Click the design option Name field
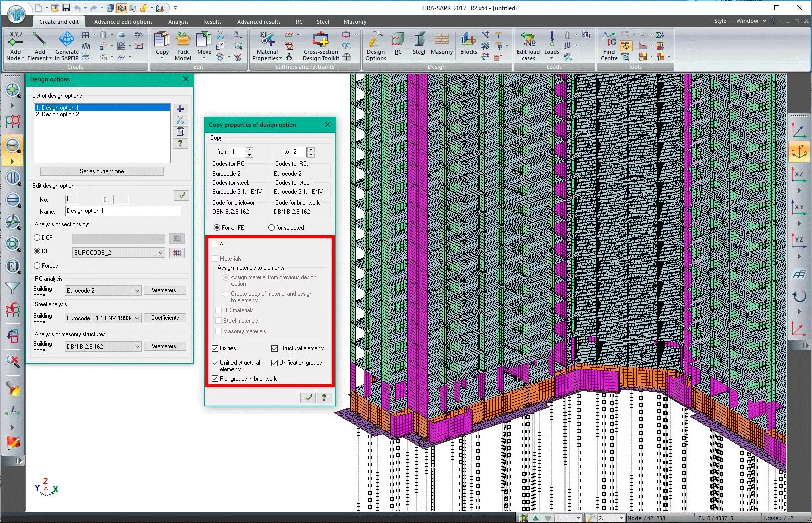 pos(123,211)
